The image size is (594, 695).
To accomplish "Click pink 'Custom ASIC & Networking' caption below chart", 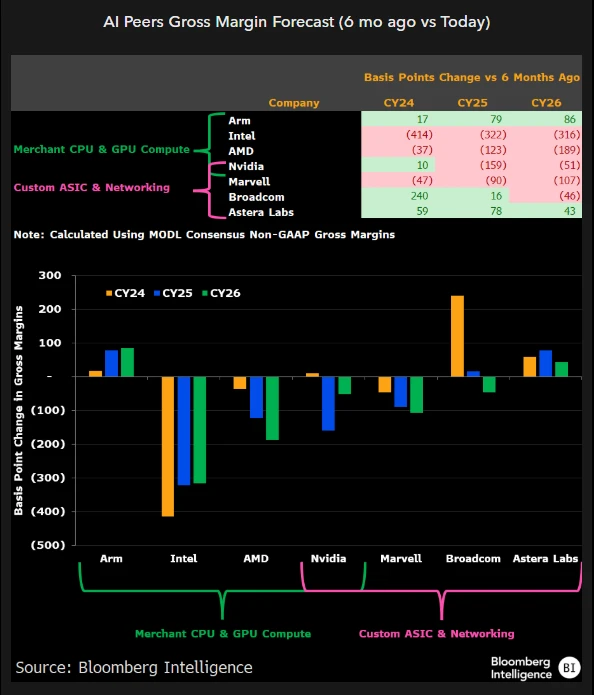I will (x=437, y=634).
